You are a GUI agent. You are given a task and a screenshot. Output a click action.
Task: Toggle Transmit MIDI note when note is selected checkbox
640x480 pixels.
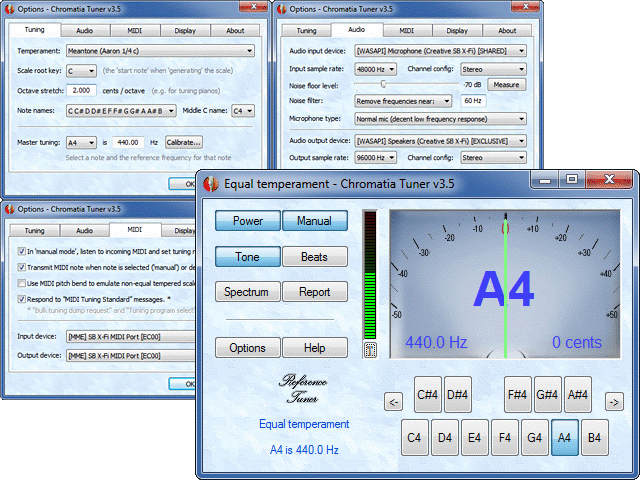(x=21, y=267)
